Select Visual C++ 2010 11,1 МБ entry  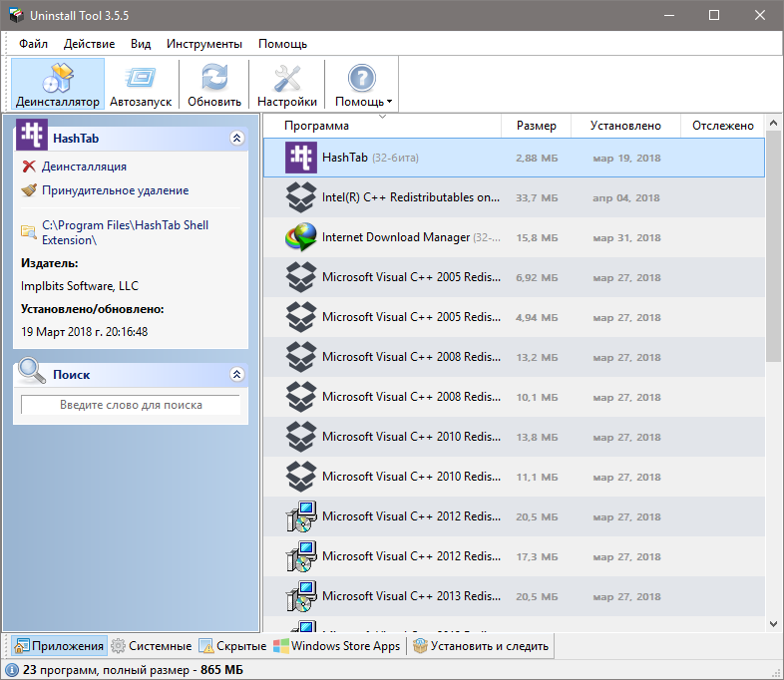point(514,478)
